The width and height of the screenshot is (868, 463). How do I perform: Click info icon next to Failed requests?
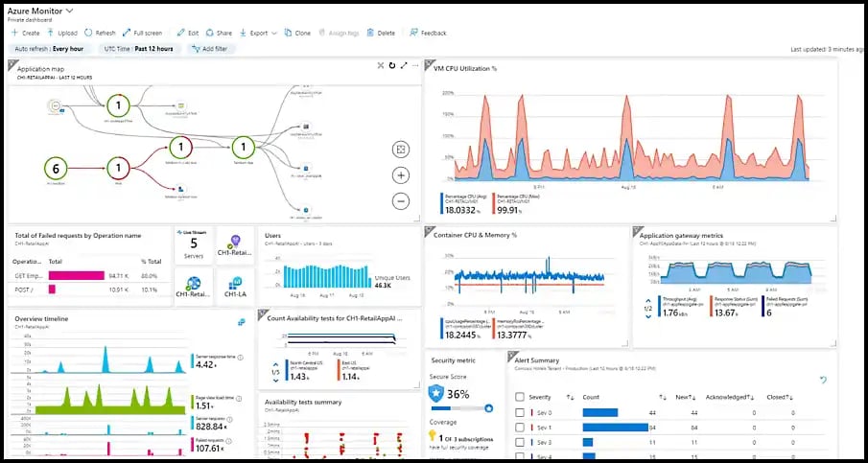click(x=227, y=440)
